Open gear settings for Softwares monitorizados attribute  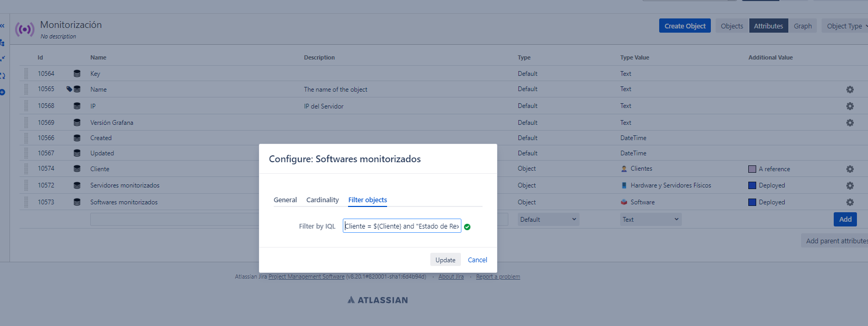pyautogui.click(x=850, y=202)
